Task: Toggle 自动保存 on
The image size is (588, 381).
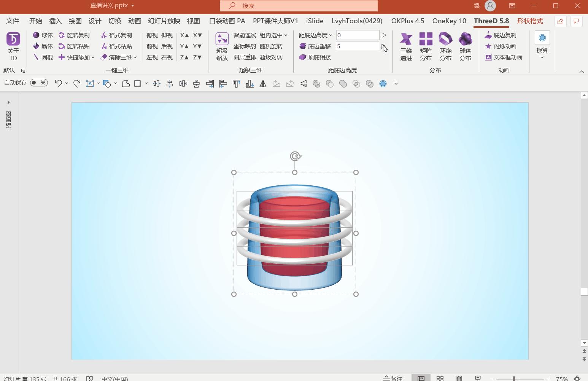Action: click(38, 82)
